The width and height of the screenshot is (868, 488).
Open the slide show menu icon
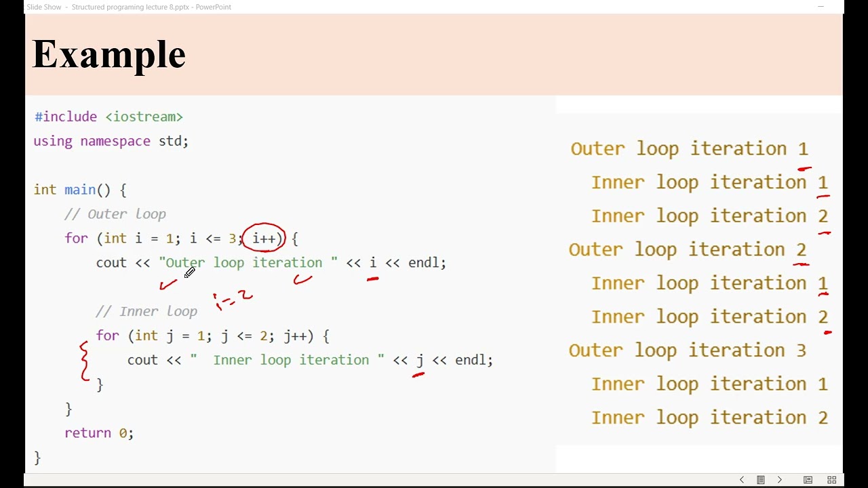761,480
